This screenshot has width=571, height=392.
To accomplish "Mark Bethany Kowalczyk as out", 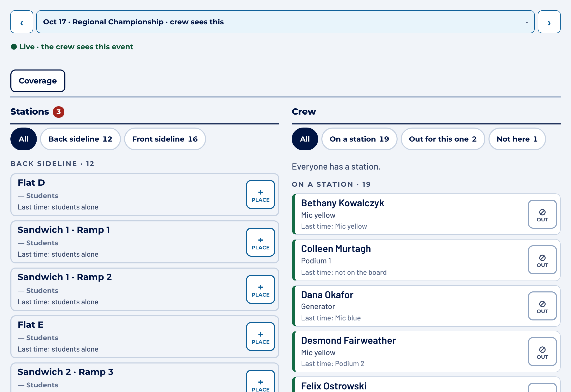I will click(x=542, y=214).
